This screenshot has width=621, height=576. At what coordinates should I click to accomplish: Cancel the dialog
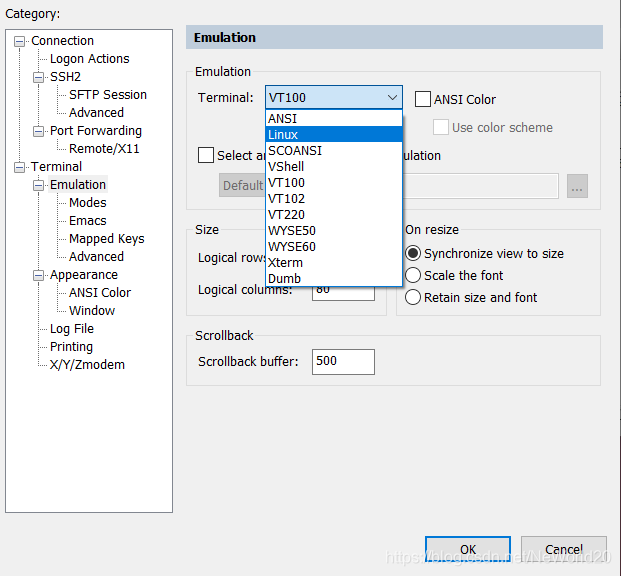point(564,549)
